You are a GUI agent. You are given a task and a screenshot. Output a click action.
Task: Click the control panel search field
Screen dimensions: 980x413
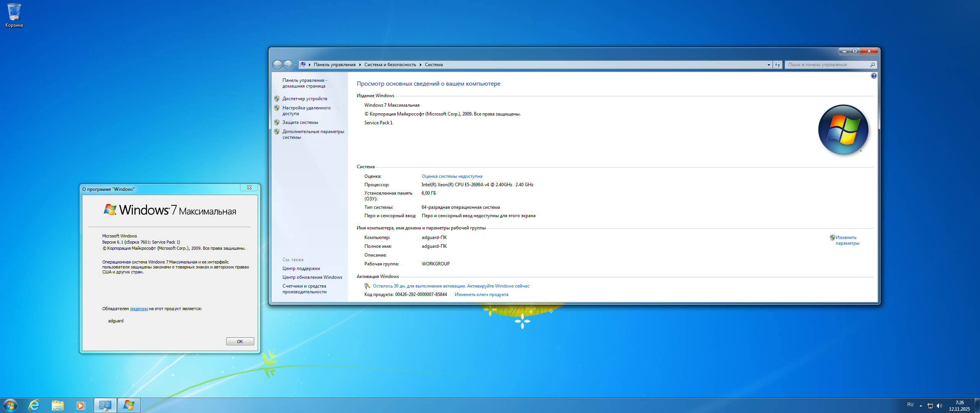pyautogui.click(x=827, y=65)
